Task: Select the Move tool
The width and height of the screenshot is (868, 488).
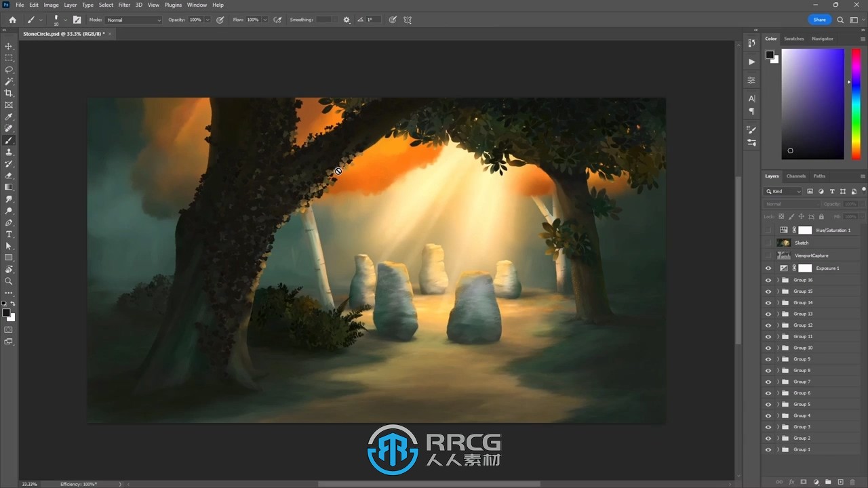Action: [9, 46]
